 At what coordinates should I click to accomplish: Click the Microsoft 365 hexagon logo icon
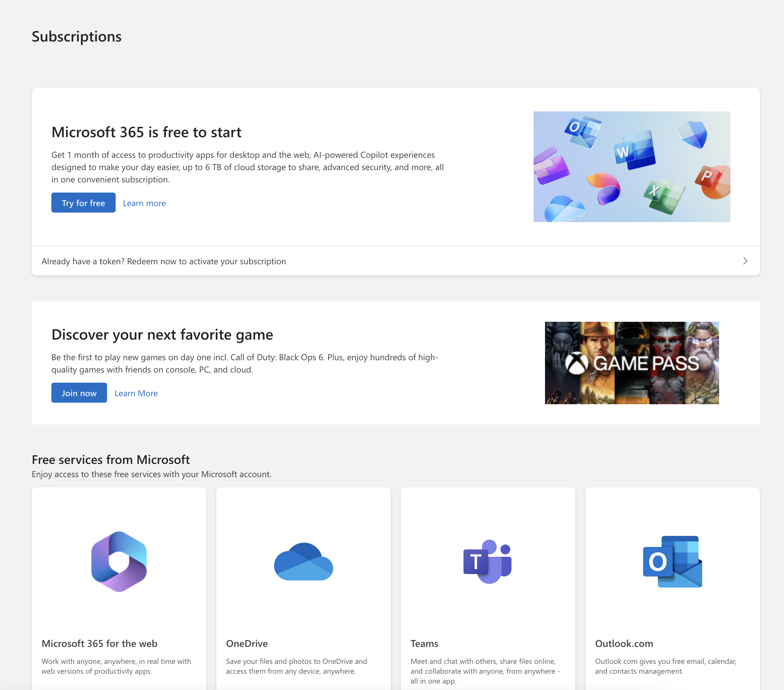(119, 561)
